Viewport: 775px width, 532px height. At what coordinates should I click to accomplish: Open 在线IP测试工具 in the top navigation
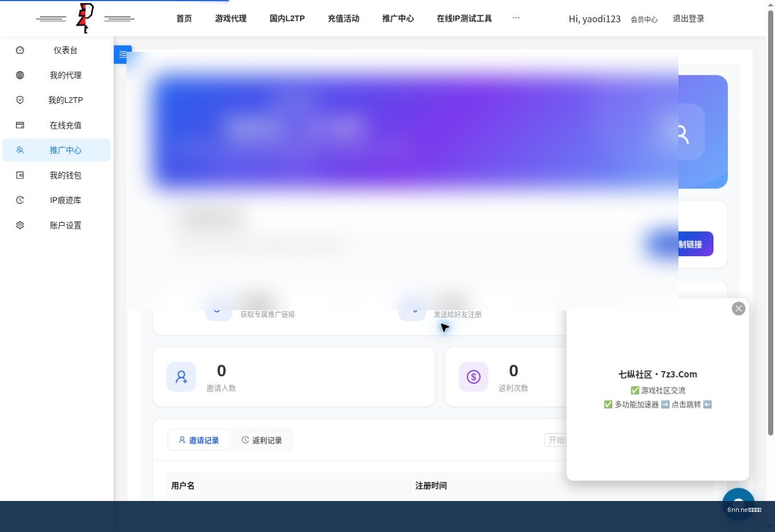coord(464,18)
